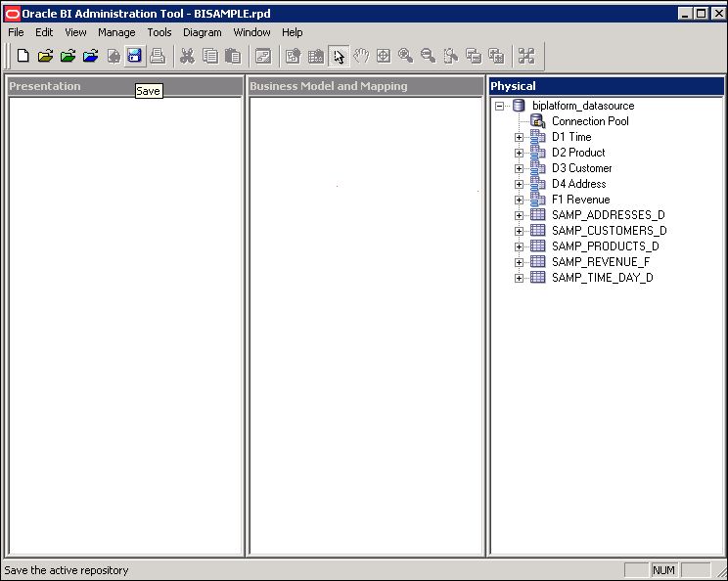
Task: Open the Diagram menu
Action: tap(202, 32)
